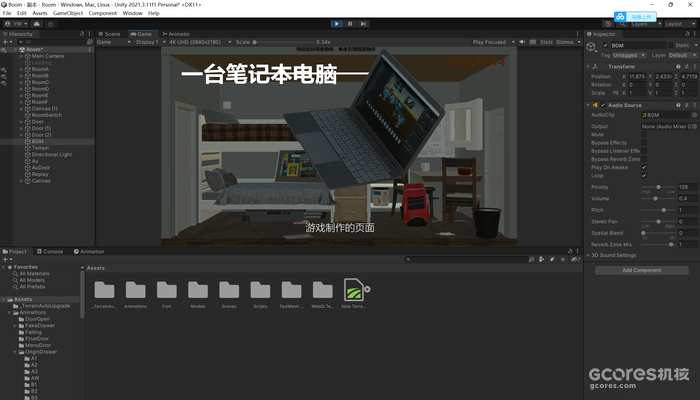Disable the Audio Source component checkbox
700x400 pixels.
[x=603, y=105]
